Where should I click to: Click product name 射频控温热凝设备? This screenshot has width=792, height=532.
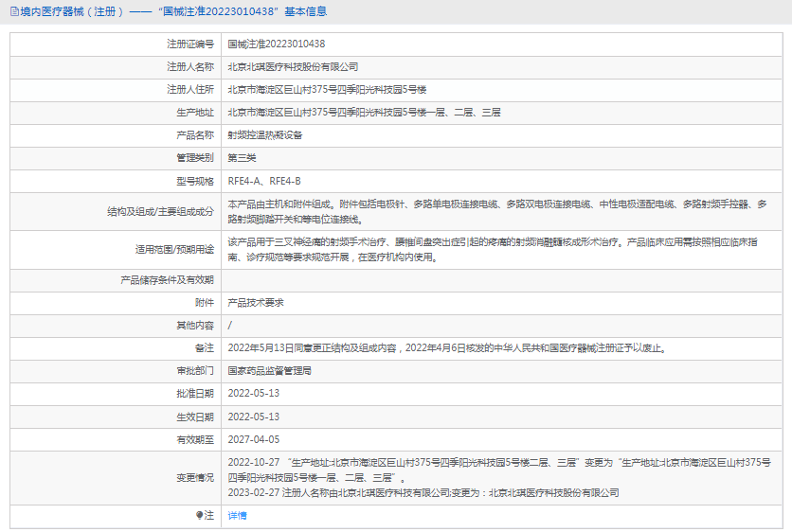264,134
